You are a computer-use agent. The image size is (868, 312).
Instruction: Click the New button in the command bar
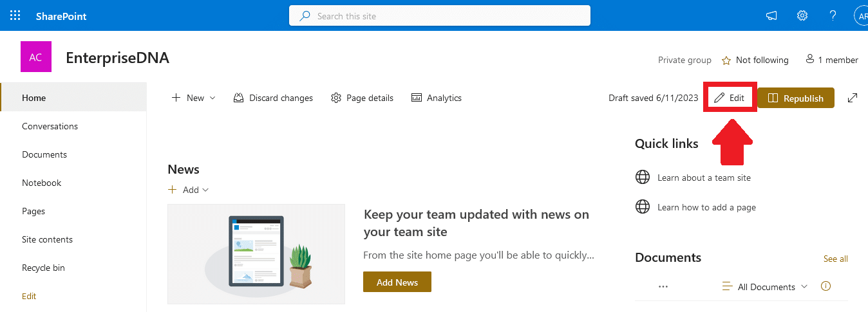tap(193, 98)
